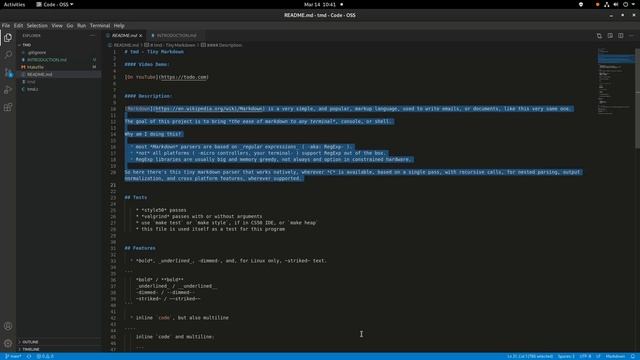
Task: Click the network icon in top bar
Action: tap(607, 4)
